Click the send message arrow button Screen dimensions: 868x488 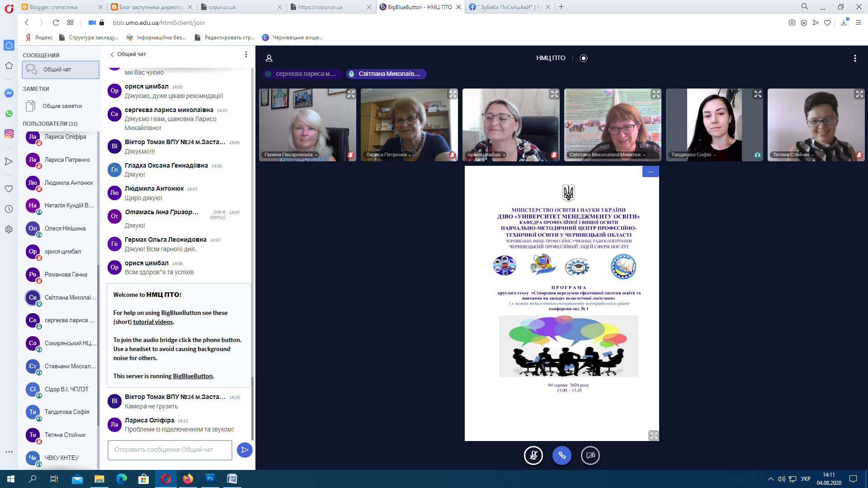[245, 450]
